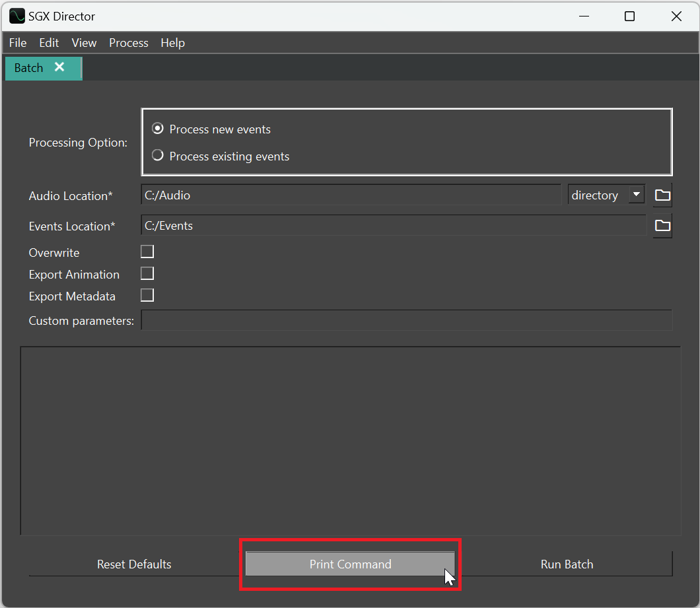Viewport: 700px width, 608px height.
Task: Open the Help menu
Action: click(x=172, y=43)
